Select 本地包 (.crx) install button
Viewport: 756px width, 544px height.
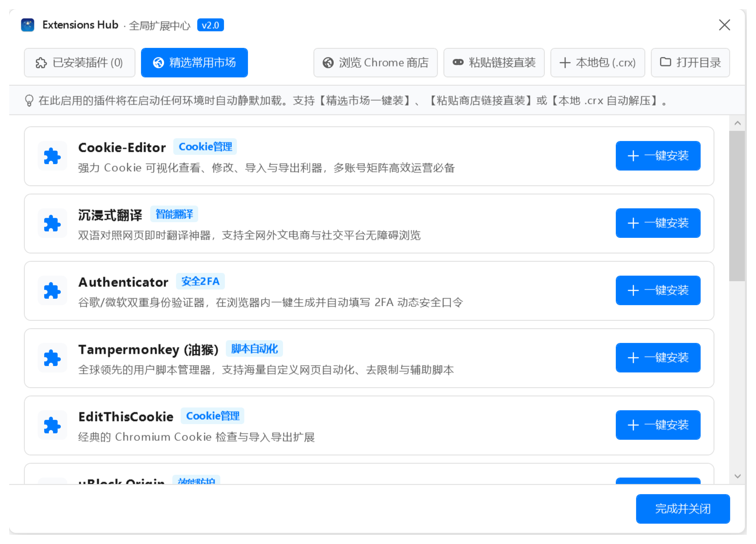coord(598,63)
